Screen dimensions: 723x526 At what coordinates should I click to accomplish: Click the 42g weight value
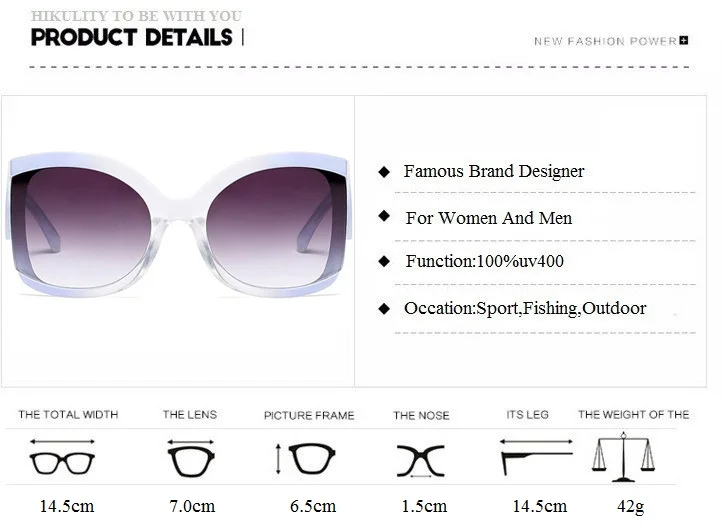[630, 507]
